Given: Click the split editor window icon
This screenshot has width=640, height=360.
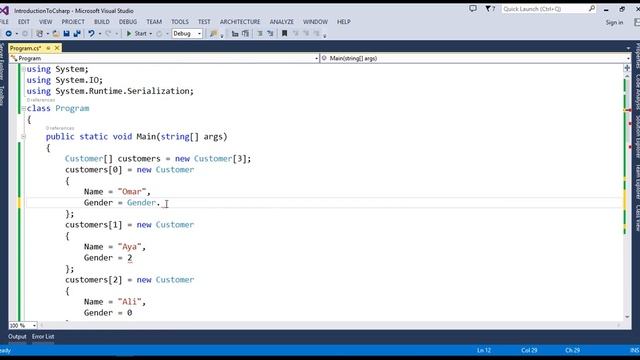Looking at the screenshot, I should pyautogui.click(x=627, y=68).
